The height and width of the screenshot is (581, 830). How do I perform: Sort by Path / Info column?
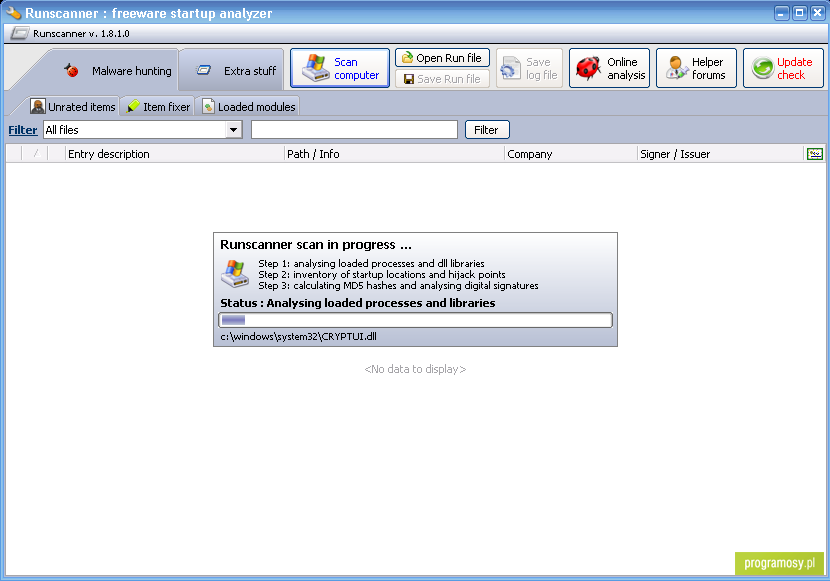[394, 154]
